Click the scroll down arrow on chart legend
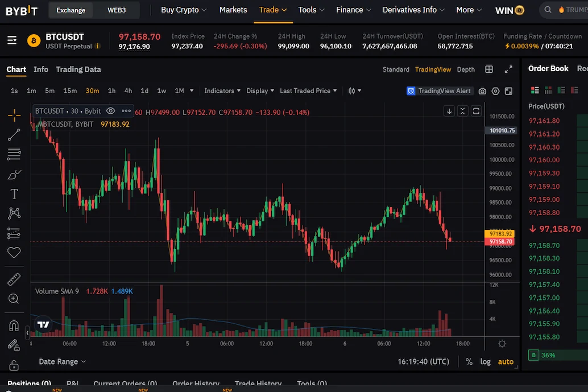The image size is (588, 392). click(449, 111)
